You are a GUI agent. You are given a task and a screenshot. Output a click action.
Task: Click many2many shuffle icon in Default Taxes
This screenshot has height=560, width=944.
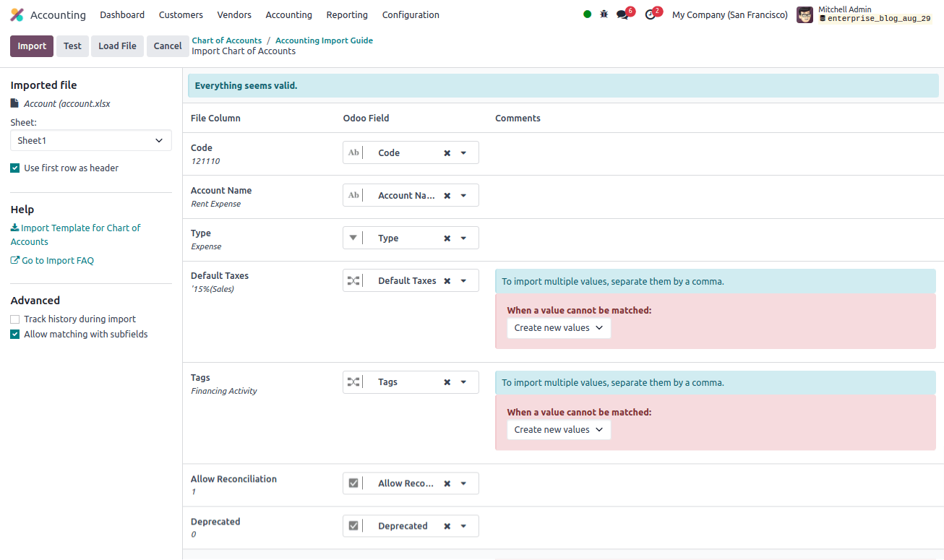[x=353, y=280]
